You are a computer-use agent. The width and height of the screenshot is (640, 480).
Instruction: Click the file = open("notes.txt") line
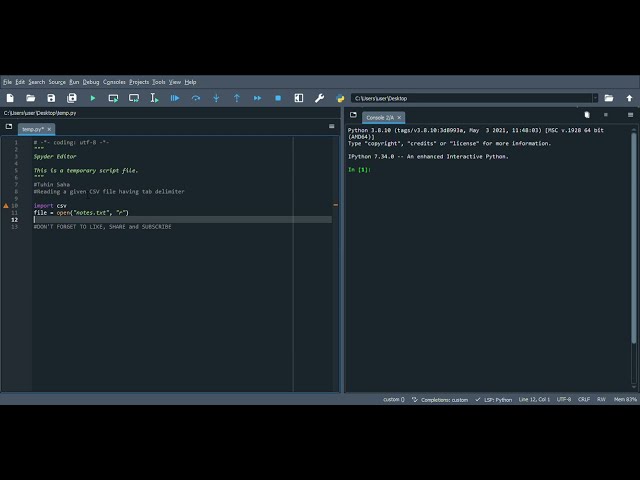[x=81, y=213]
